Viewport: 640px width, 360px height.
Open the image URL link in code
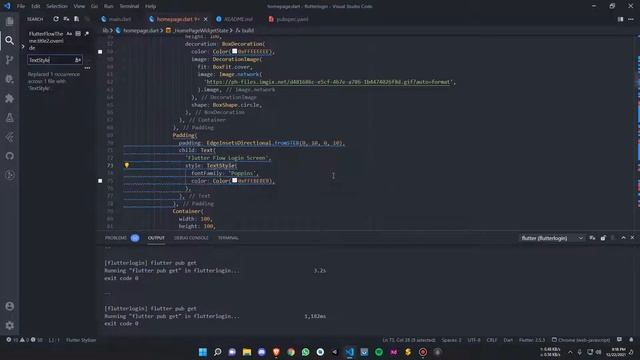click(x=329, y=82)
